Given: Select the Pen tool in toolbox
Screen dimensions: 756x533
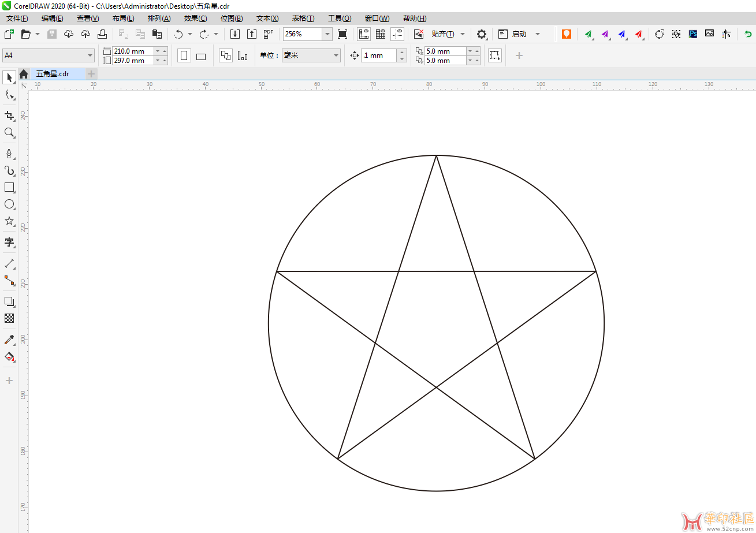Looking at the screenshot, I should click(9, 154).
